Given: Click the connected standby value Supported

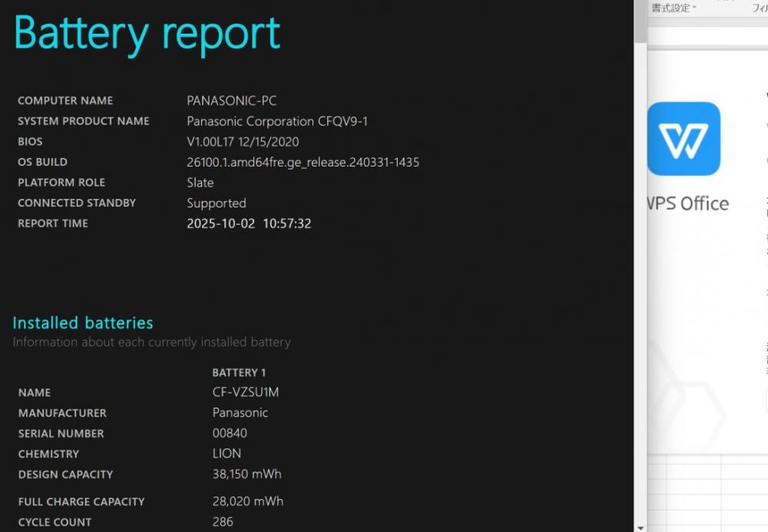Looking at the screenshot, I should (217, 203).
